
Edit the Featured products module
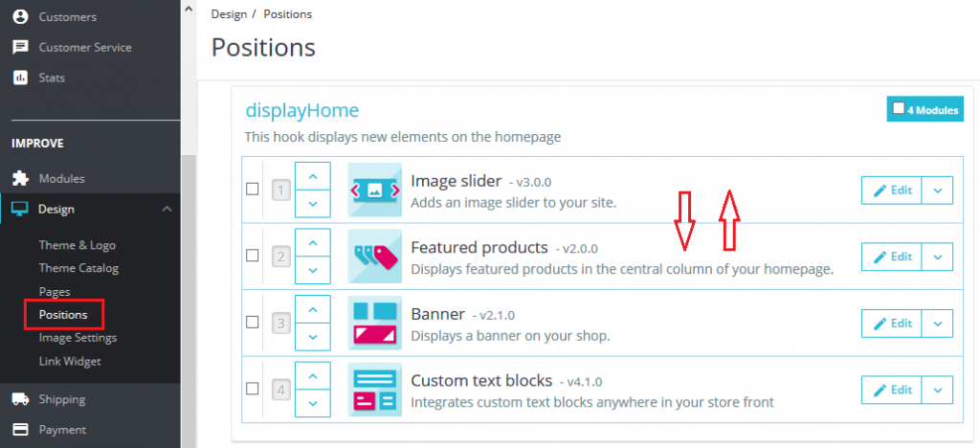click(x=892, y=257)
